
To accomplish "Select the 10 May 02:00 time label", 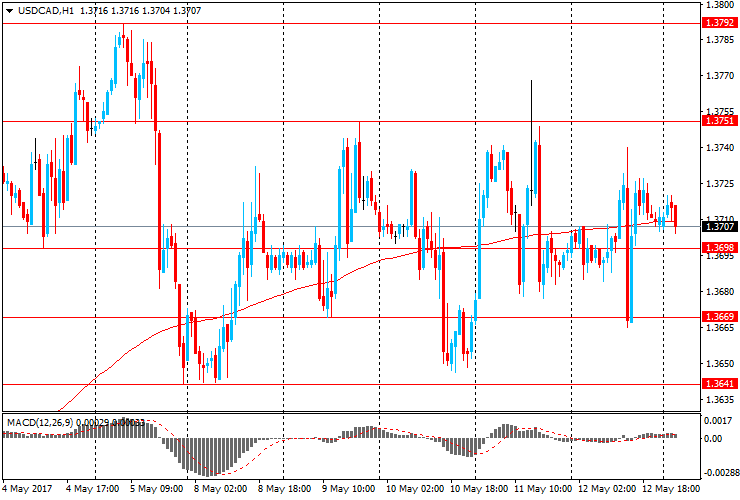I will click(x=415, y=488).
